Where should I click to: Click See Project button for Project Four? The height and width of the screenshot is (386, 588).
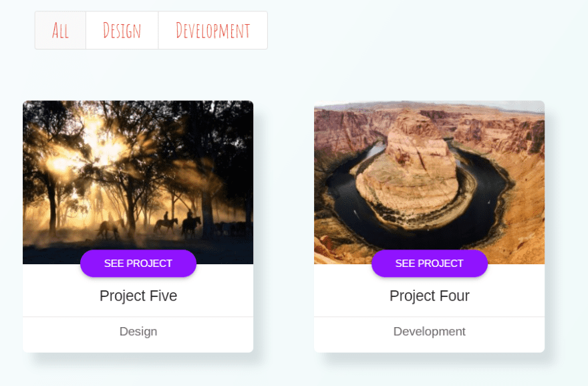[430, 263]
